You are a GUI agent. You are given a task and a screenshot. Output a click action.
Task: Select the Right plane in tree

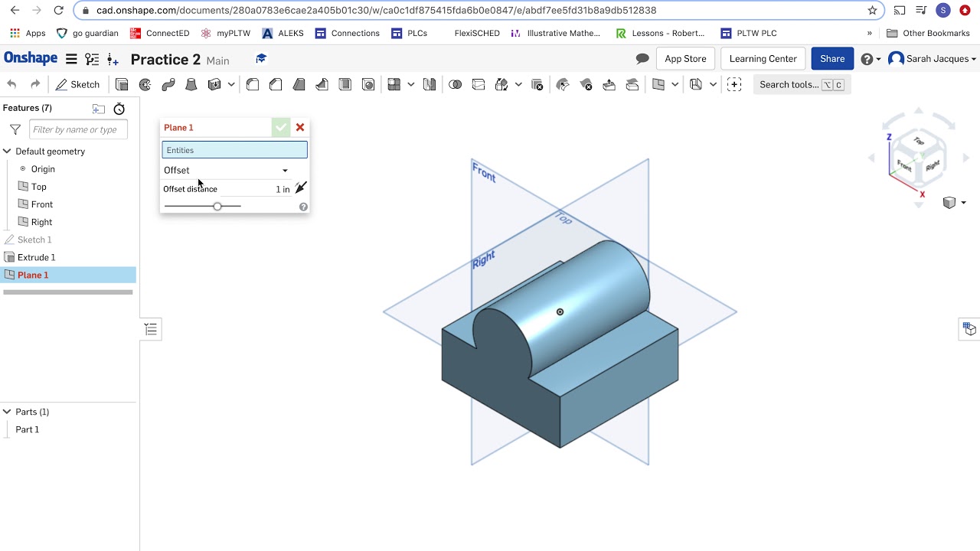tap(41, 222)
